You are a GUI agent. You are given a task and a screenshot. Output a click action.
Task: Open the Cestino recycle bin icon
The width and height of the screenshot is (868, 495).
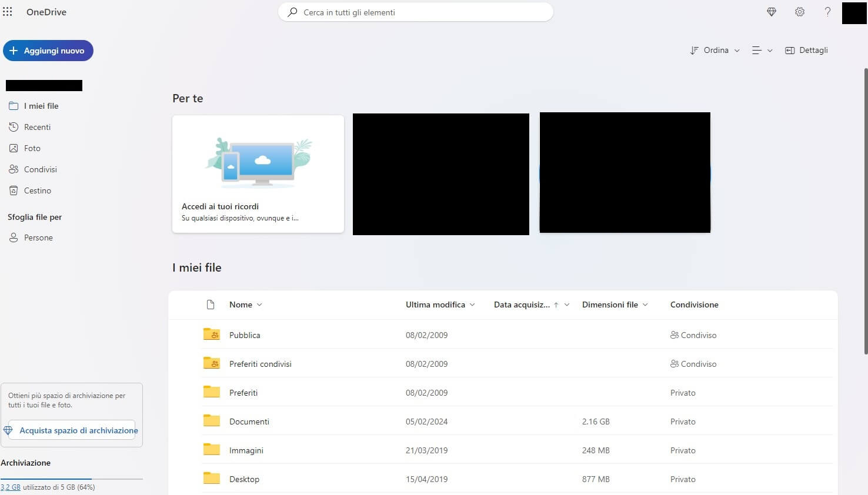click(x=14, y=190)
